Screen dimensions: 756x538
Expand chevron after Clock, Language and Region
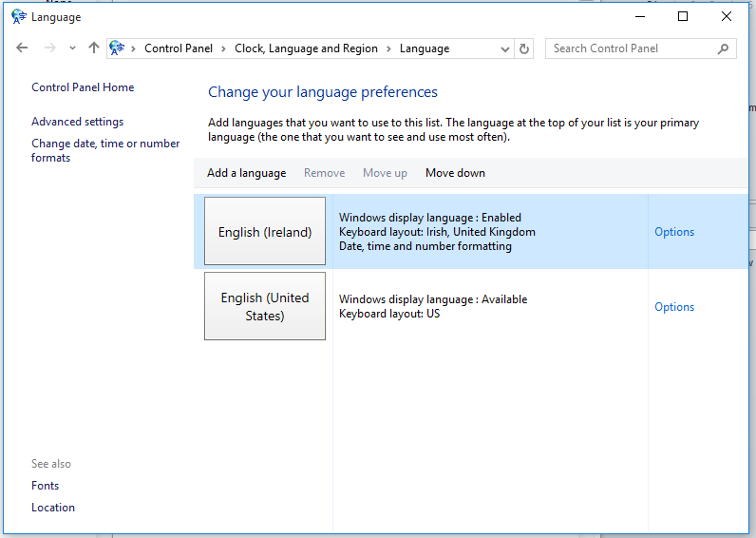pos(388,48)
